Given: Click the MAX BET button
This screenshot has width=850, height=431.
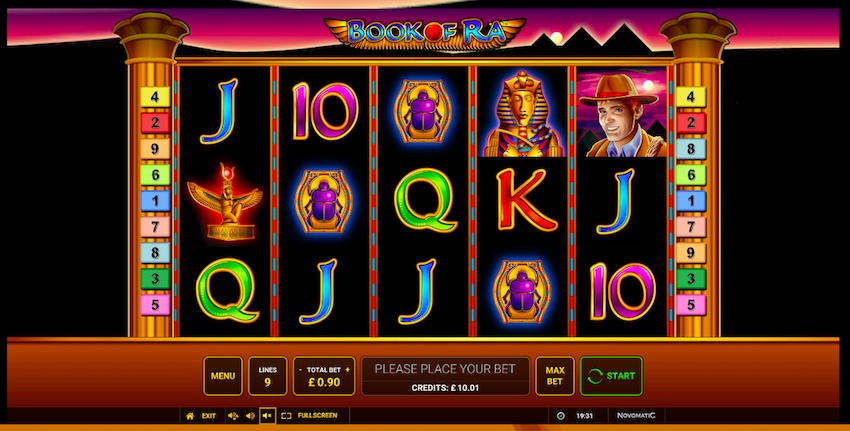Looking at the screenshot, I should pyautogui.click(x=555, y=376).
